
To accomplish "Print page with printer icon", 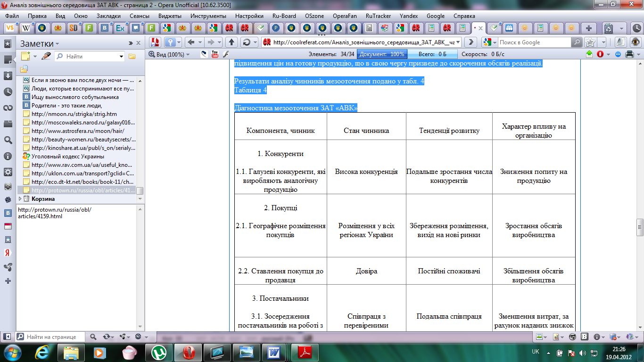I will pos(628,54).
